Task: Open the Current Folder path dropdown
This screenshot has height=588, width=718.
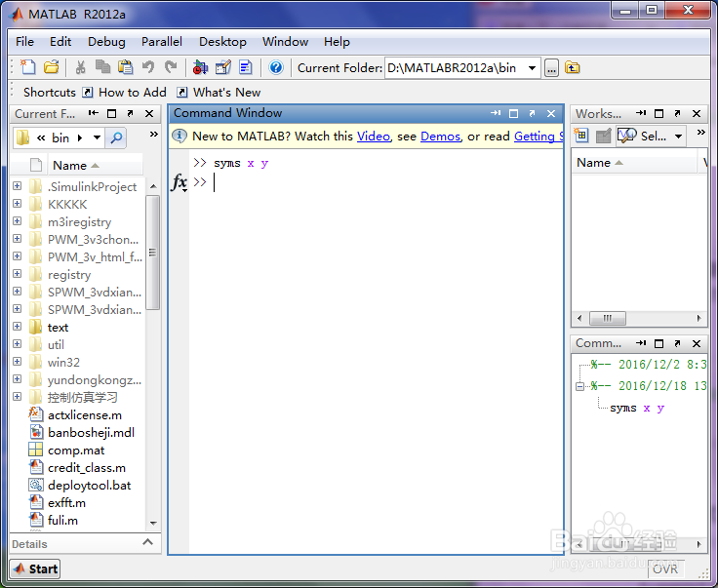Action: pyautogui.click(x=532, y=68)
